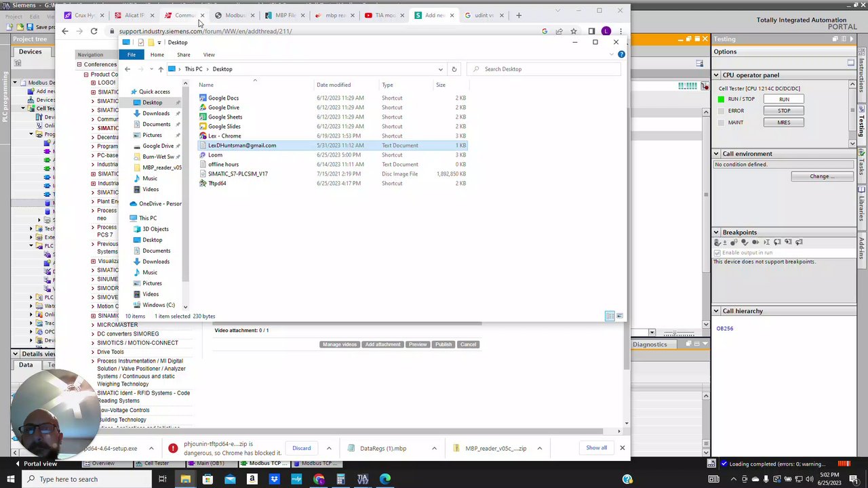Open TIA Portal icon in taskbar
Viewport: 868px width, 488px height.
[363, 479]
